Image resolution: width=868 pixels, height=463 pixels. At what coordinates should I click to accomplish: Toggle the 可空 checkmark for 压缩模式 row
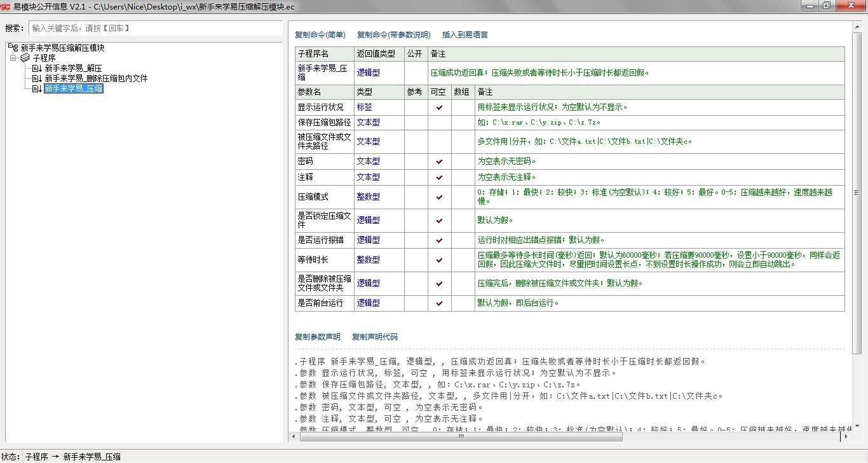[x=439, y=197]
